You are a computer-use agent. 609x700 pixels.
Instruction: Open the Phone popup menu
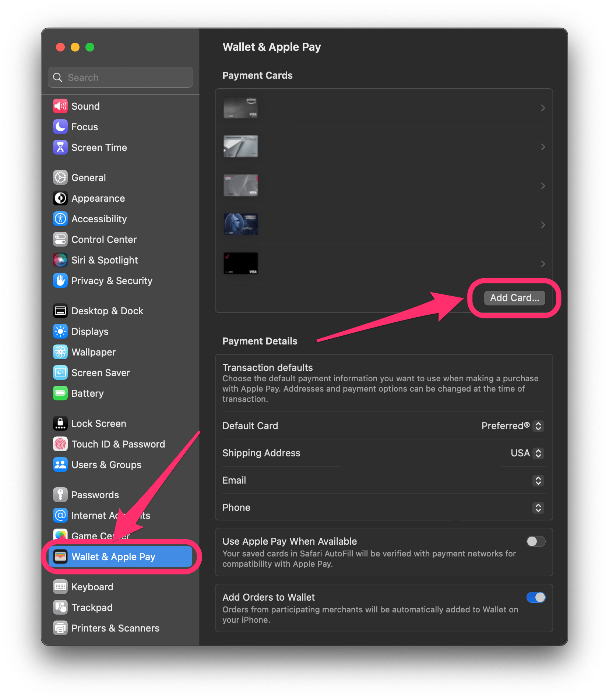coord(538,508)
